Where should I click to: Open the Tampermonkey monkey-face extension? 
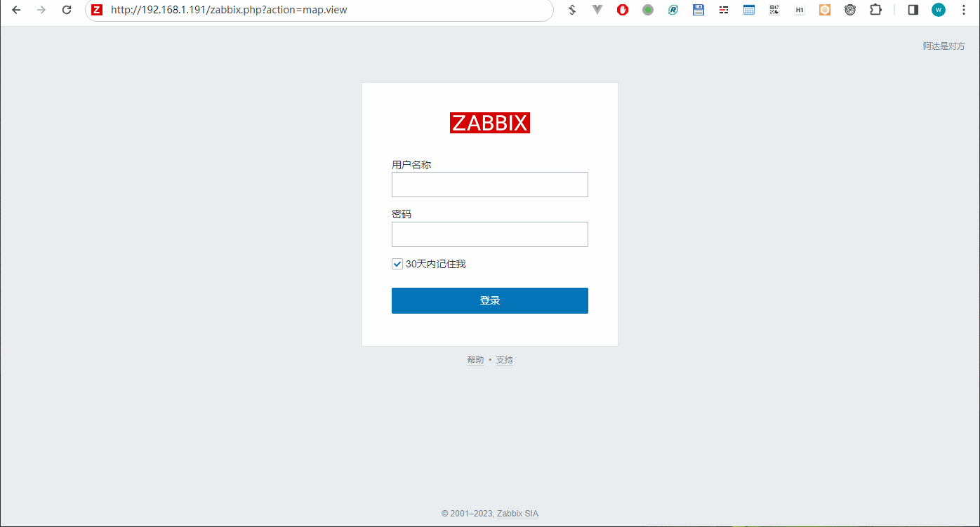pyautogui.click(x=850, y=10)
